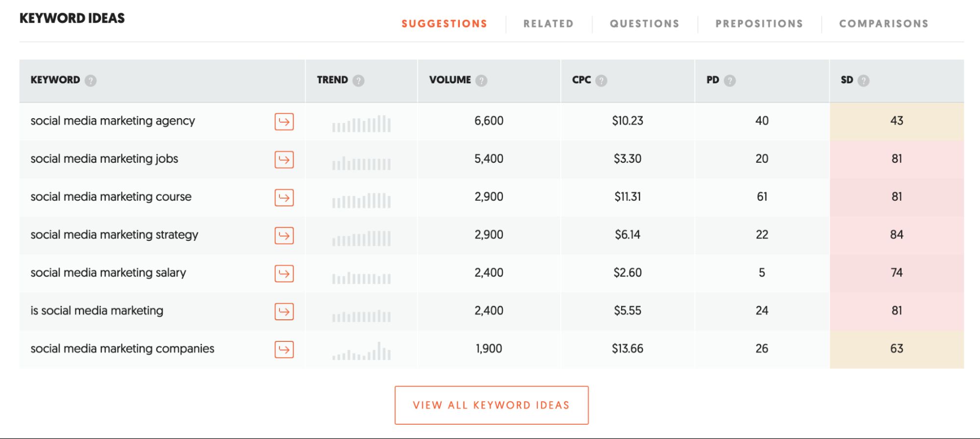
Task: Click the CPC header question mark icon
Action: 602,79
